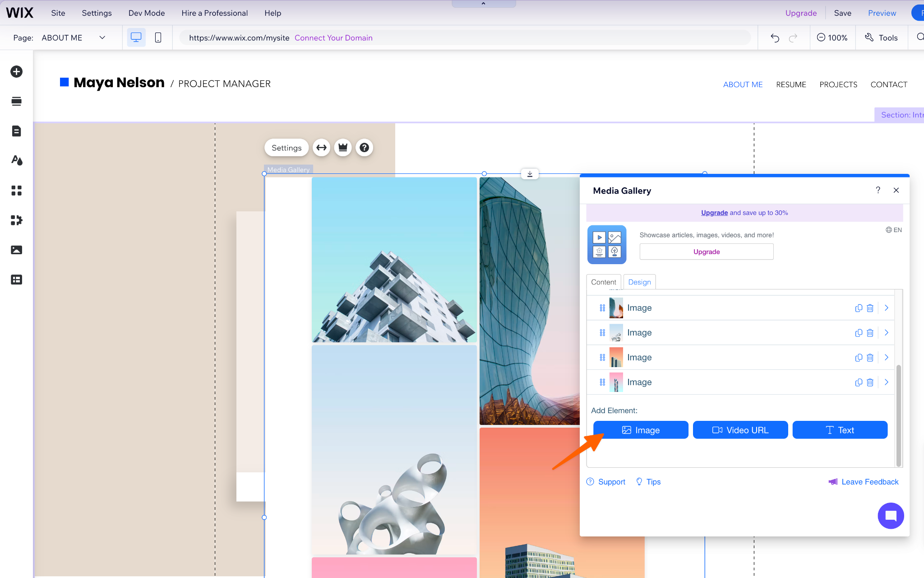
Task: Open the Pages & Menu sidebar icon
Action: 17,131
